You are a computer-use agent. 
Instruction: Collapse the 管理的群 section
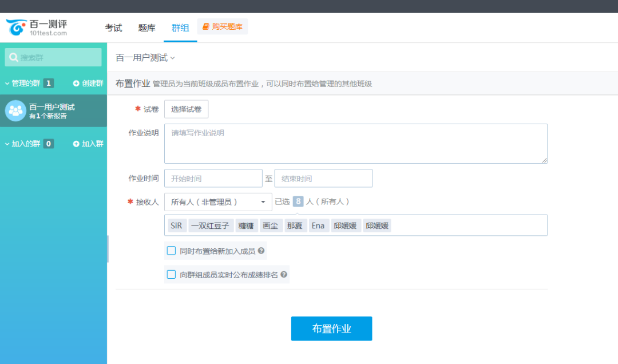[7, 84]
